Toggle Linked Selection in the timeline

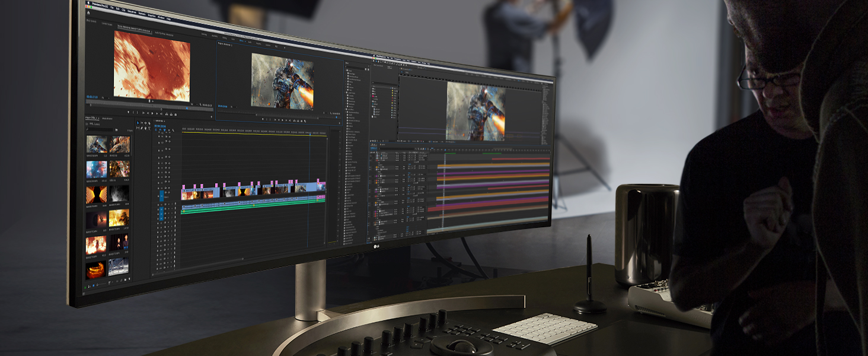[165, 130]
